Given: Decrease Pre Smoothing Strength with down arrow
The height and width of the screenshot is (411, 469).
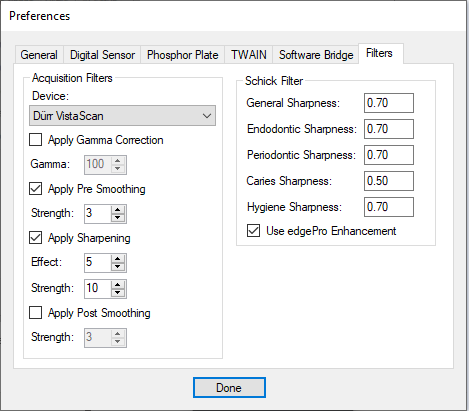Looking at the screenshot, I should coord(118,218).
